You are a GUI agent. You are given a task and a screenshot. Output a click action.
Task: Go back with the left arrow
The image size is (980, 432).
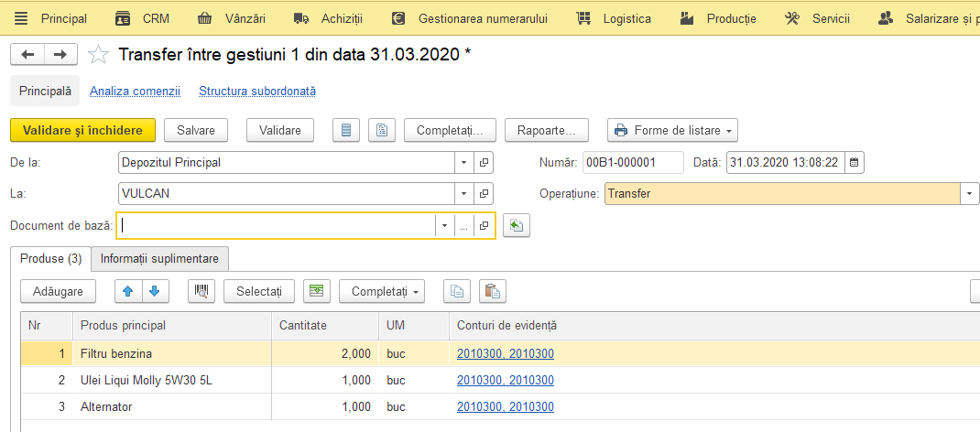tap(27, 54)
